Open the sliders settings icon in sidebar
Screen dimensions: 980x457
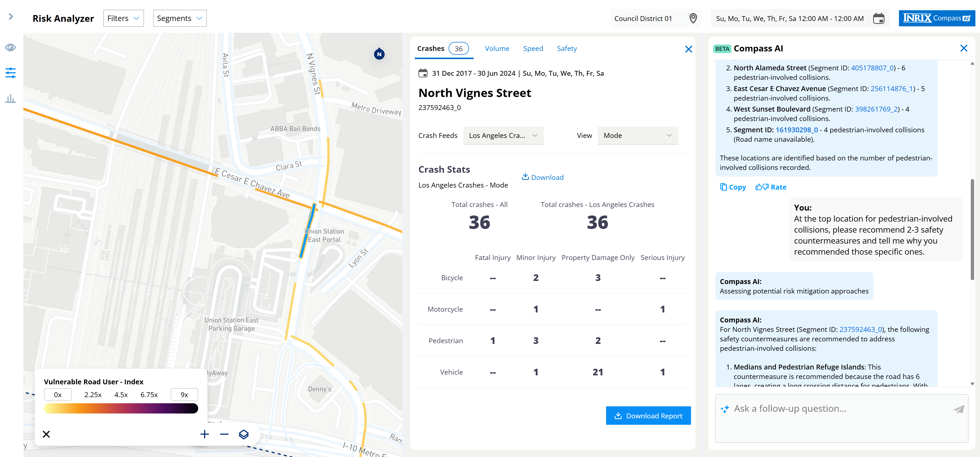tap(10, 73)
